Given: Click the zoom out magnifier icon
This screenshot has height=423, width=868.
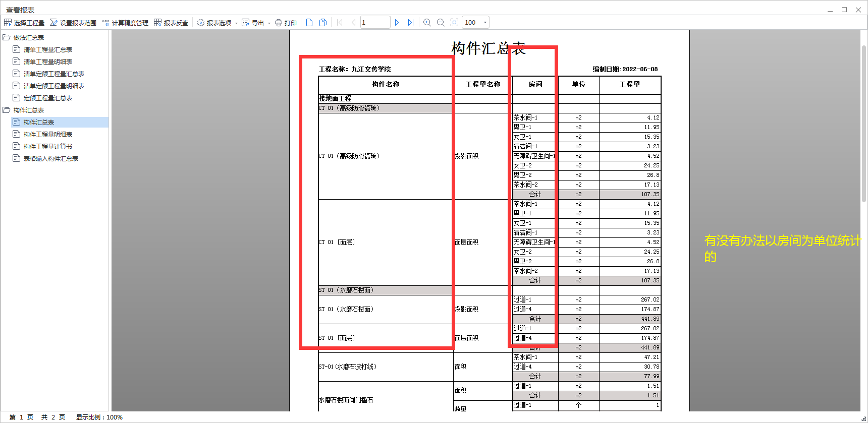Looking at the screenshot, I should [441, 23].
